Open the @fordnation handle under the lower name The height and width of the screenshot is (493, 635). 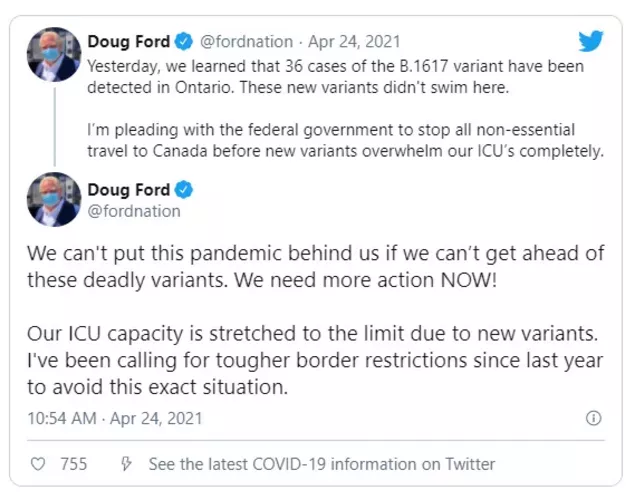134,211
